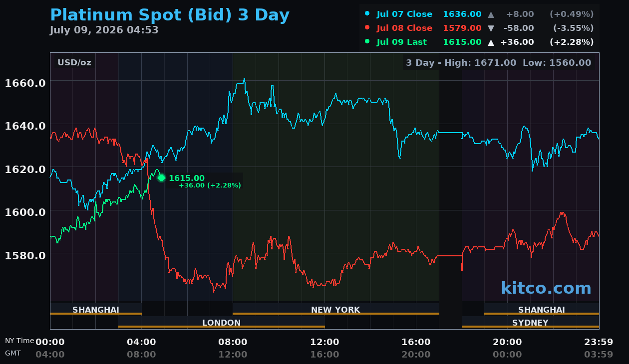This screenshot has width=629, height=364.
Task: Click the 1600.0 y-axis label
Action: [x=25, y=212]
